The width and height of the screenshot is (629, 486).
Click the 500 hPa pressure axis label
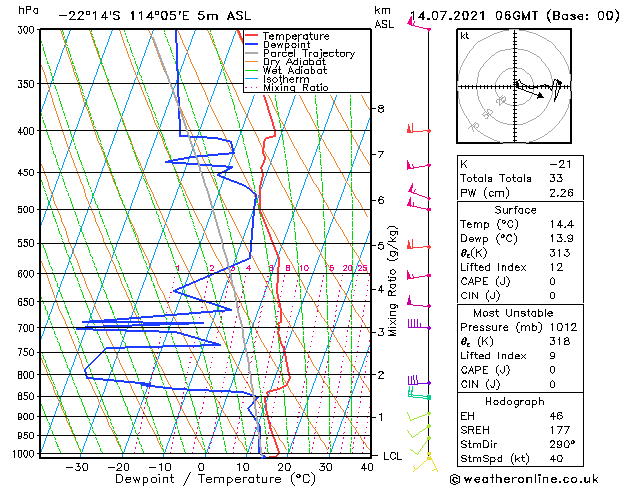click(x=26, y=210)
